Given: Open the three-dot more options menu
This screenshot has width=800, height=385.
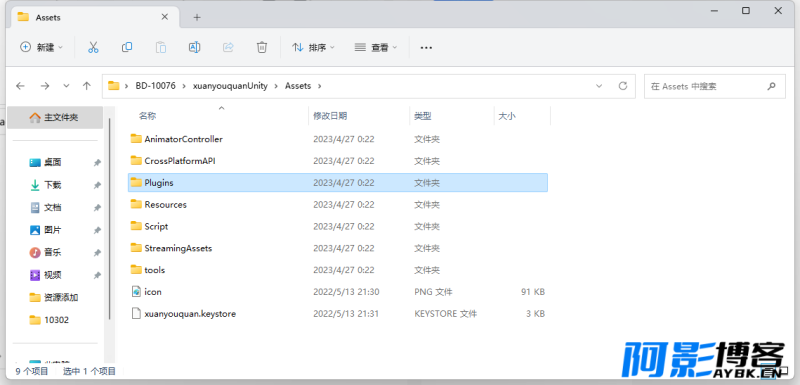Looking at the screenshot, I should (x=426, y=47).
